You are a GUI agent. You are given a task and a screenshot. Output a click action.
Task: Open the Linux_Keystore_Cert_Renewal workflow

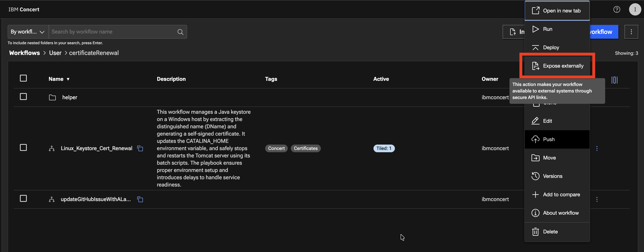96,148
